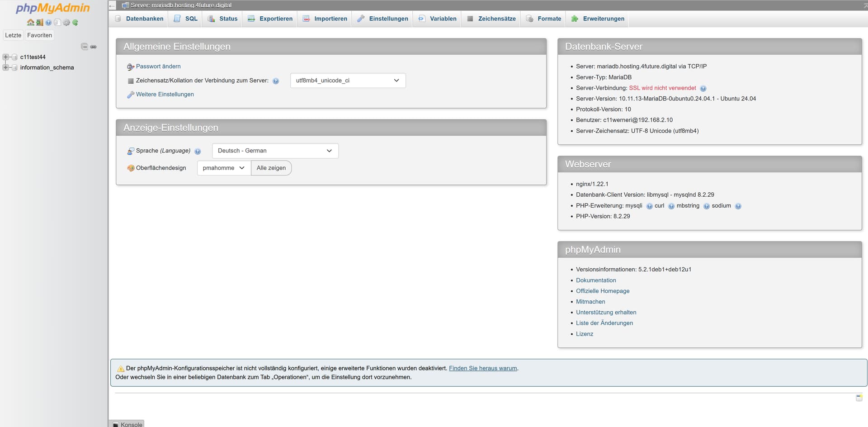Open the connection collation dropdown utf8mb4_unicode_ci

(x=347, y=81)
